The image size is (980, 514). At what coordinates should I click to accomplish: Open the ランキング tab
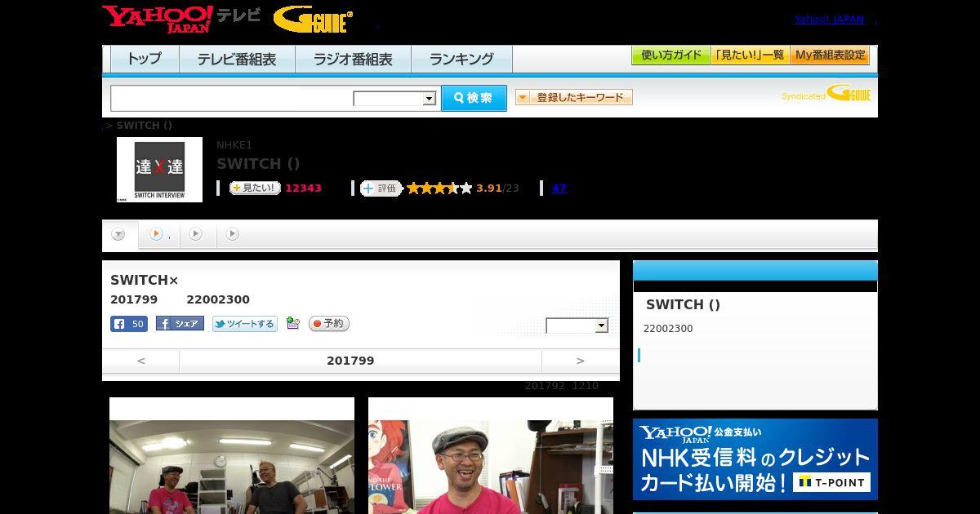(461, 59)
